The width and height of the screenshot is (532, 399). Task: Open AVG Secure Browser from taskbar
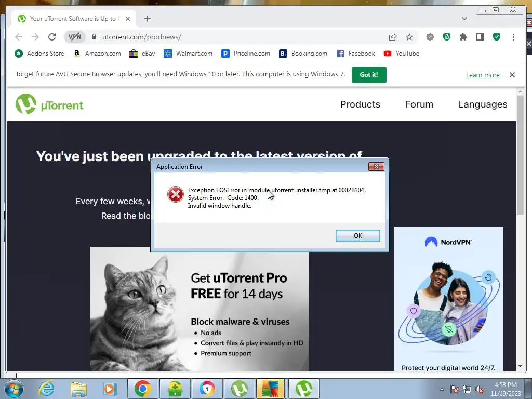coord(207,389)
